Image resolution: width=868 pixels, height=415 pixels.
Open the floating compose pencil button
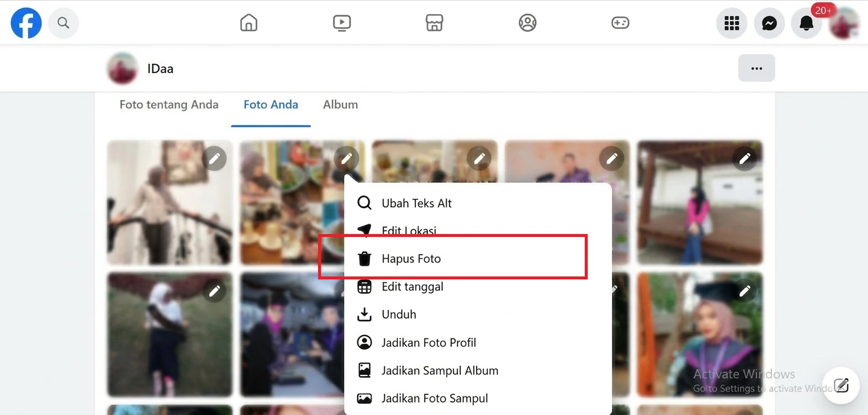pyautogui.click(x=840, y=386)
